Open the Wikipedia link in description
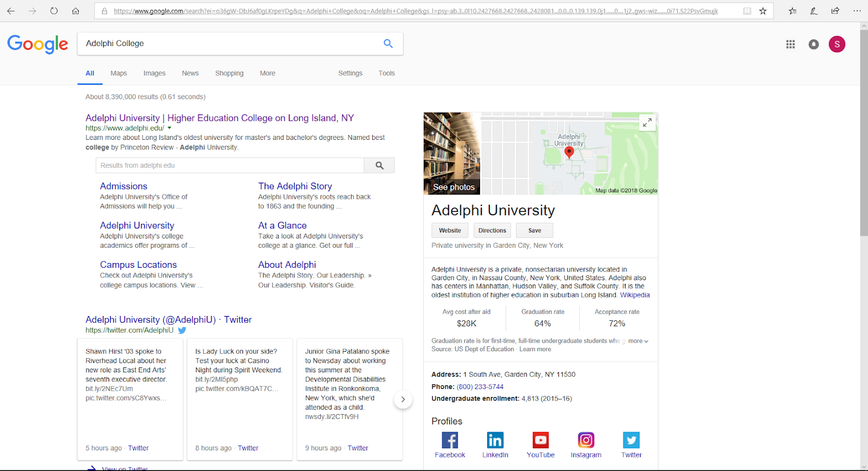Image resolution: width=868 pixels, height=471 pixels. [635, 295]
